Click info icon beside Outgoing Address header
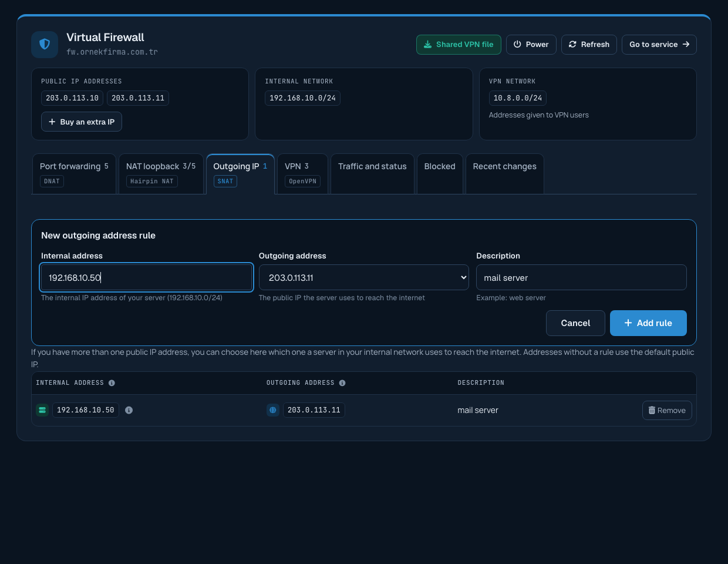 tap(342, 383)
